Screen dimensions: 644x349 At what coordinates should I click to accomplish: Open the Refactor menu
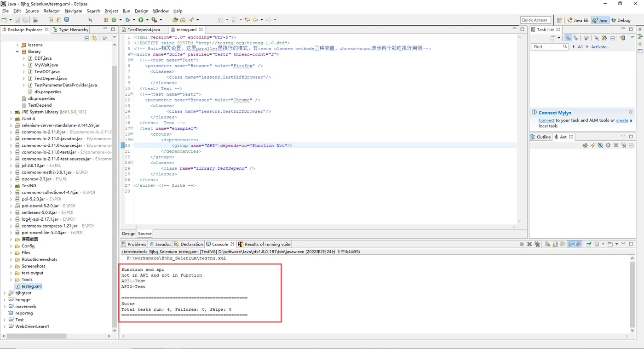coord(52,11)
